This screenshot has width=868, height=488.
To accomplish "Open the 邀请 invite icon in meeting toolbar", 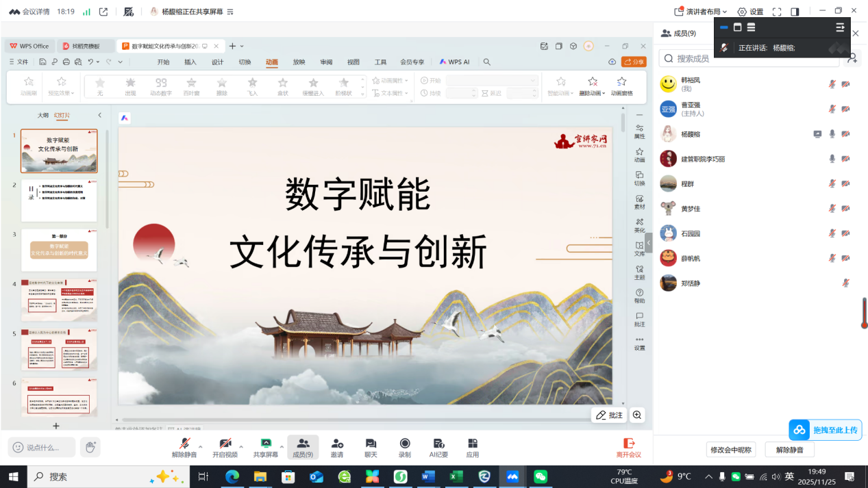I will 337,447.
